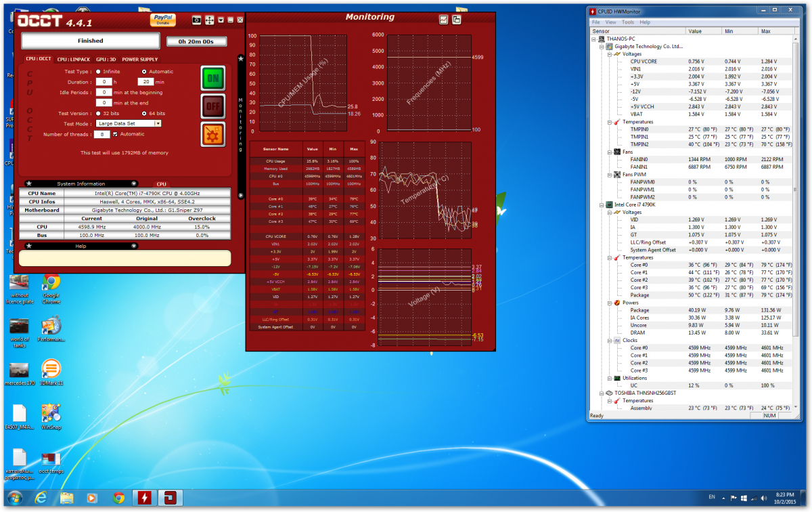Screen dimensions: 812x512
Task: Collapse the Clocks node in HWMonitor
Action: pos(608,341)
